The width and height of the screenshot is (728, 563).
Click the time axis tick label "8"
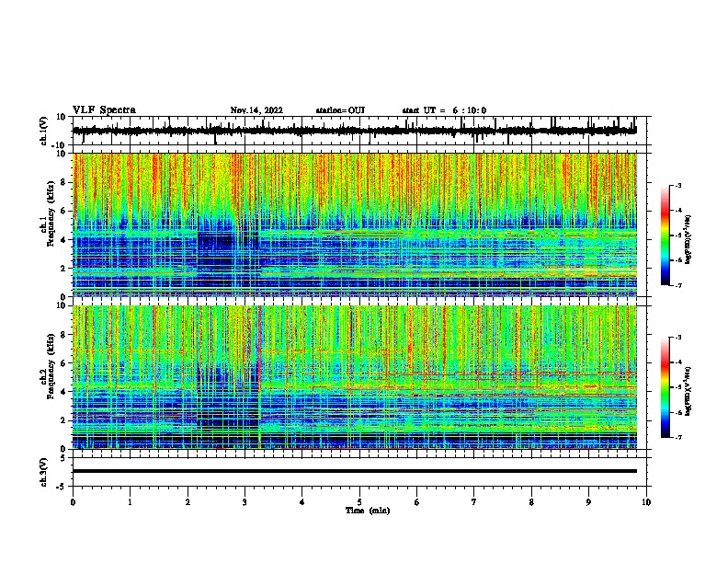531,502
